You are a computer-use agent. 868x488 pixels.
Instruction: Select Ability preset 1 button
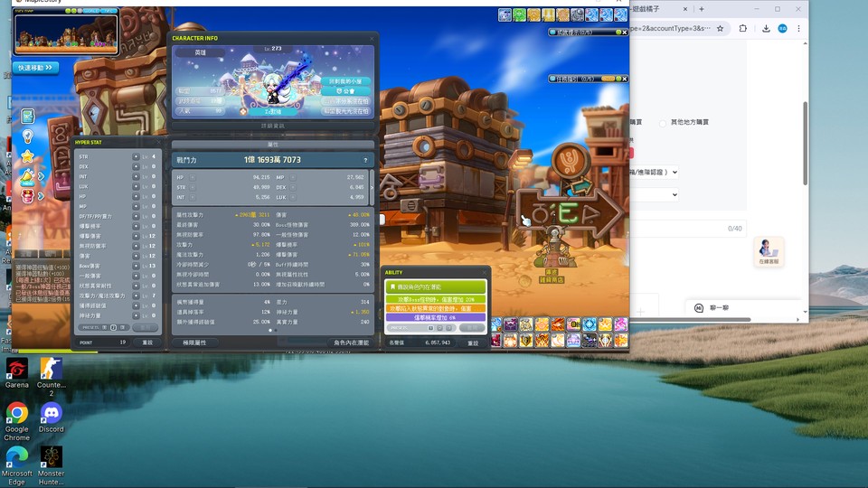click(430, 328)
